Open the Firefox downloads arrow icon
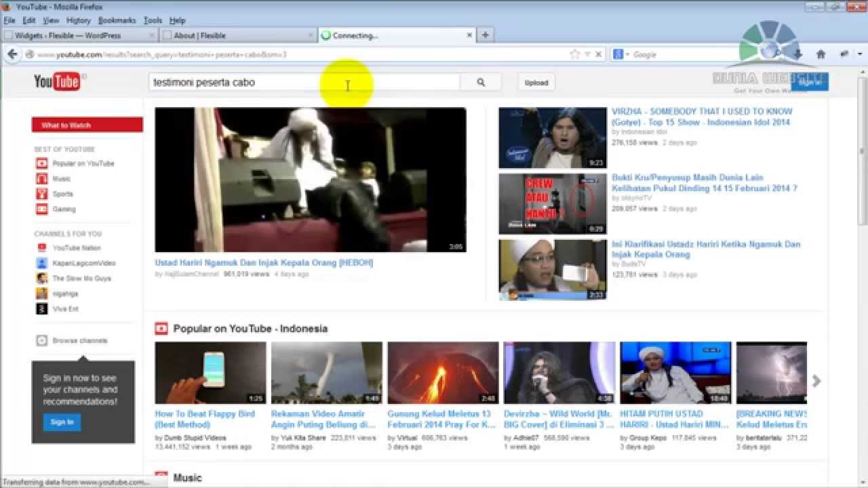 (798, 54)
